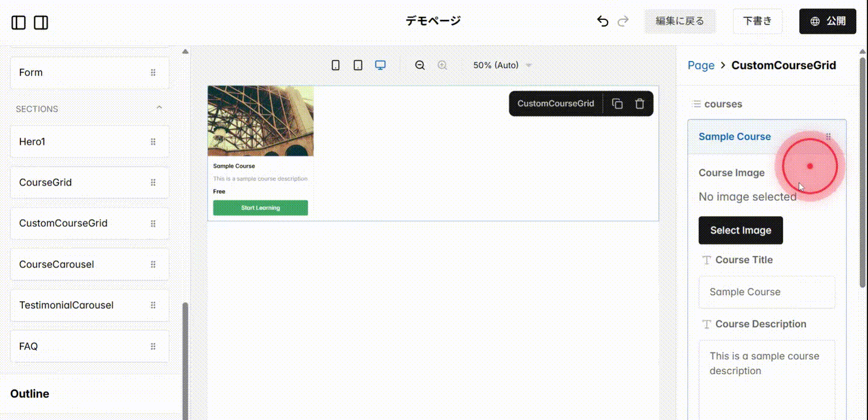Select the desktop preview monitor icon
This screenshot has height=420, width=868.
point(380,65)
